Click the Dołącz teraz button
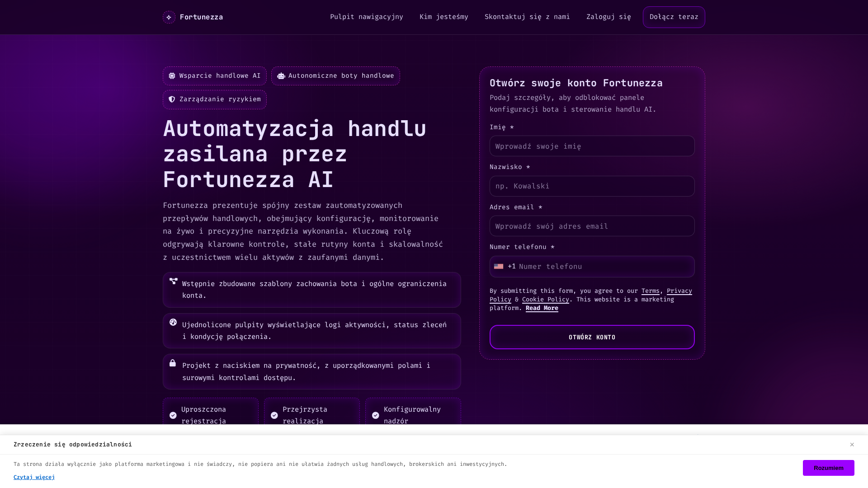 pyautogui.click(x=674, y=17)
